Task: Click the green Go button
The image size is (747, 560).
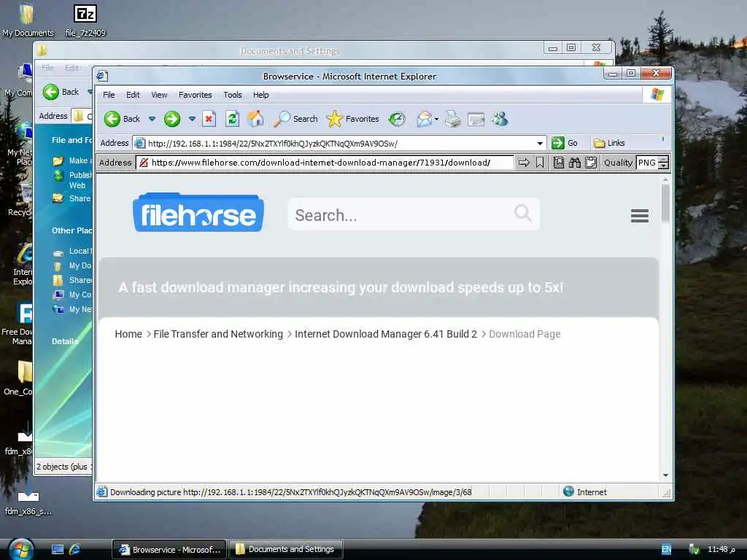Action: point(565,143)
